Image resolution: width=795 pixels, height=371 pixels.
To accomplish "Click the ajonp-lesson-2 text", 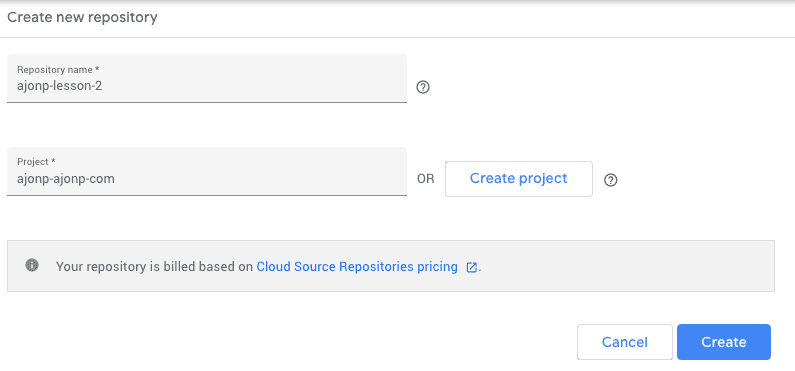I will tap(59, 86).
